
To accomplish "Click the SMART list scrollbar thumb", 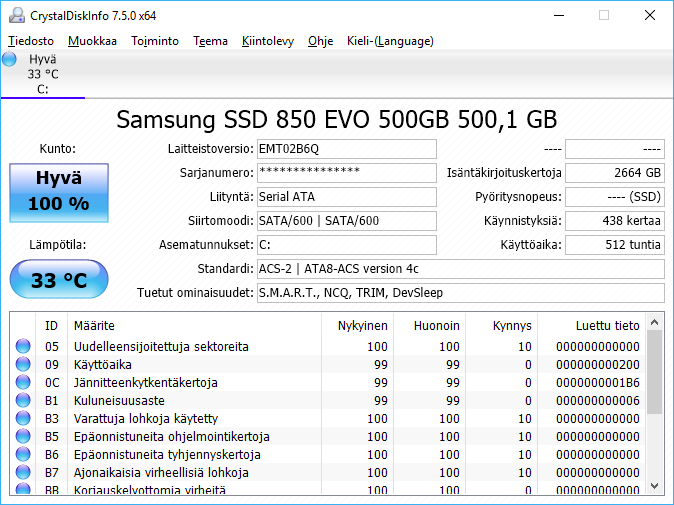I will pyautogui.click(x=655, y=372).
